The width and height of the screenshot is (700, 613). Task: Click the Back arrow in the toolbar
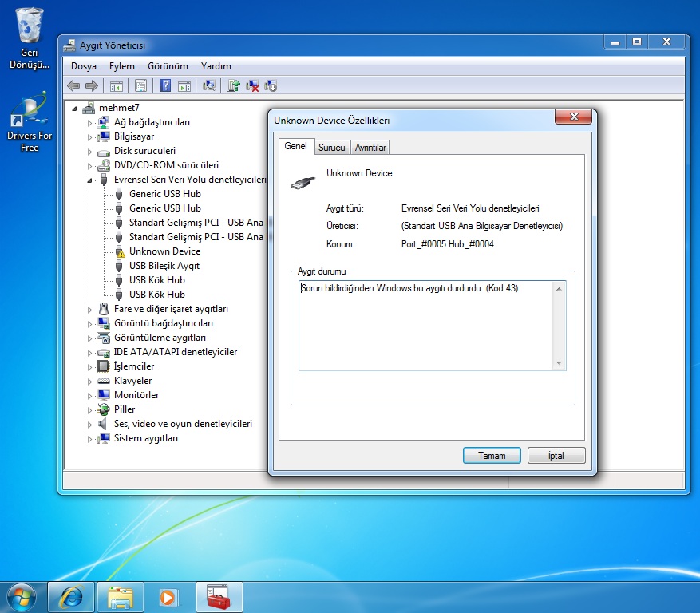coord(73,85)
